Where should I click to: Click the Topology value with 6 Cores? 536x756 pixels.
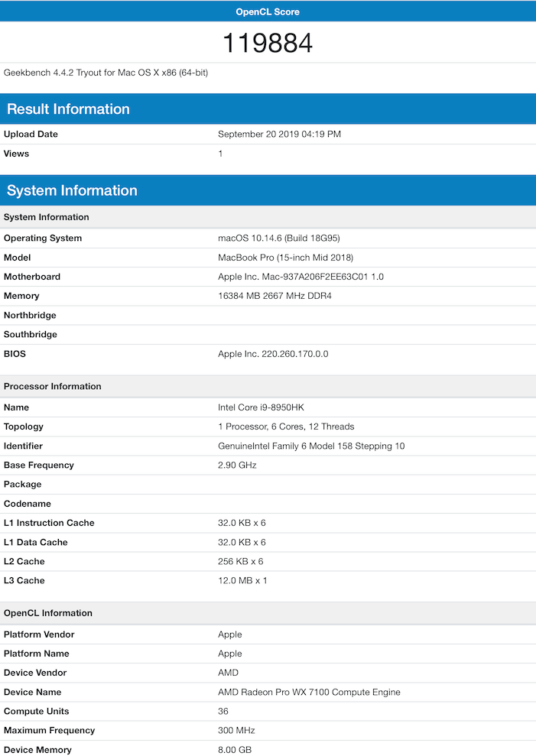(x=286, y=427)
